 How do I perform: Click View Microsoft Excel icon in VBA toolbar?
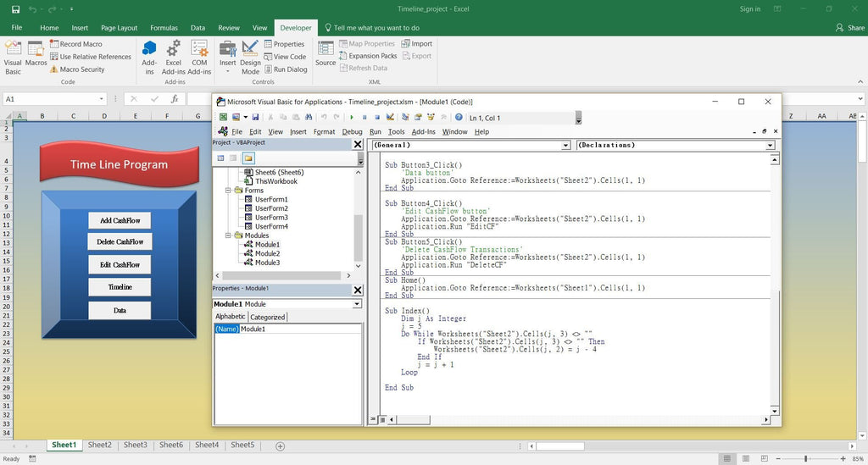223,117
